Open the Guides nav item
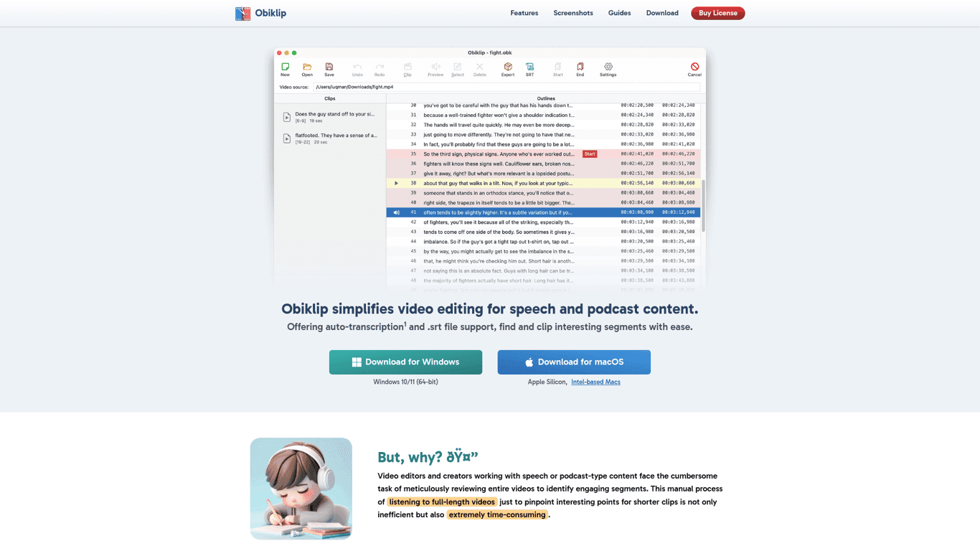Viewport: 980px width, 551px height. tap(620, 13)
